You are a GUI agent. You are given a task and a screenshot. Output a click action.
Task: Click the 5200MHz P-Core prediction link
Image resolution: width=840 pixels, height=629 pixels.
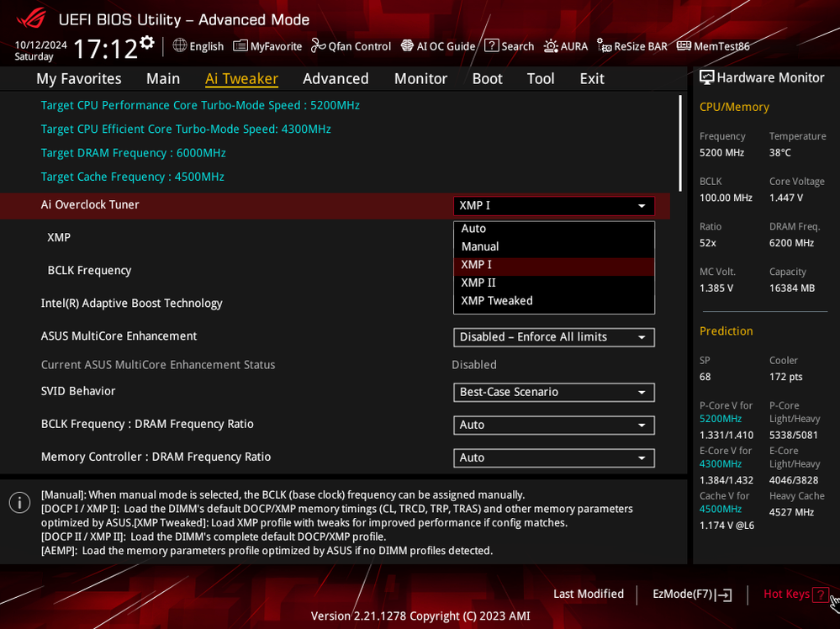click(721, 419)
